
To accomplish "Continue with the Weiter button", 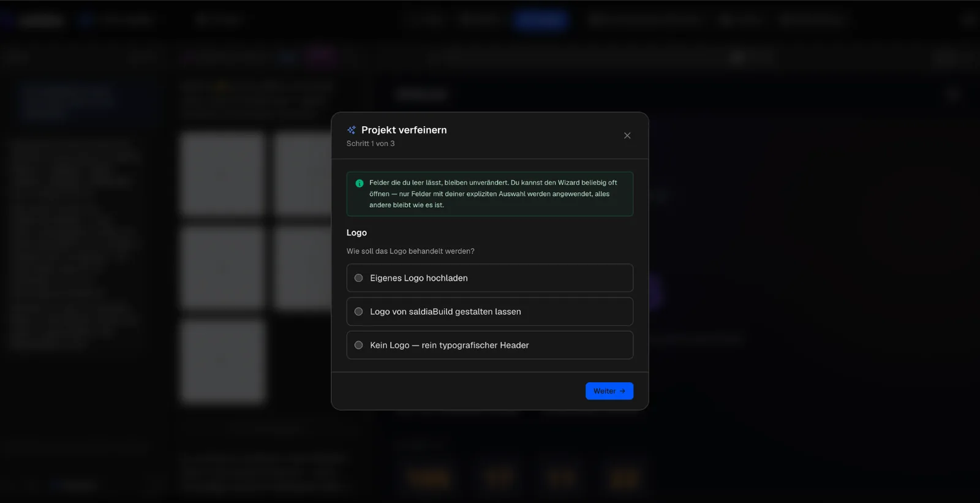I will coord(609,391).
